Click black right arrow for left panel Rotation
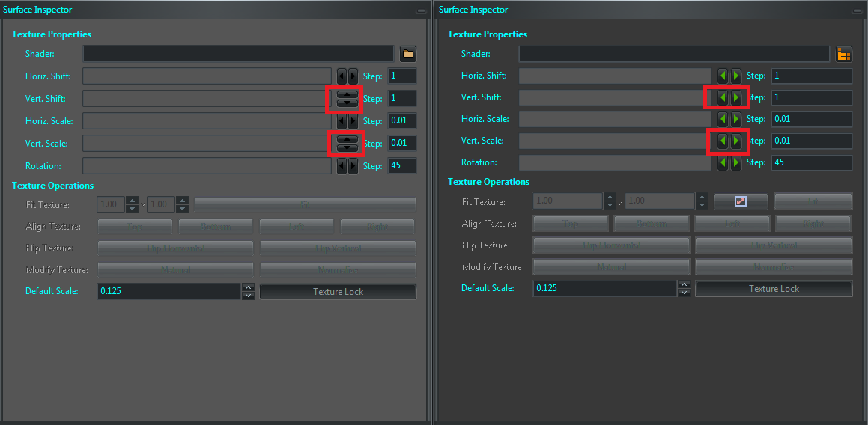 tap(352, 166)
